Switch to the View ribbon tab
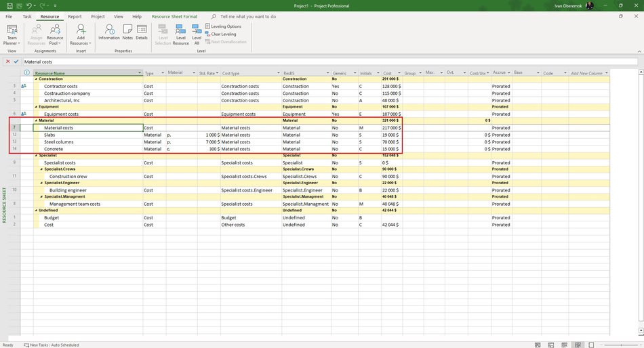The width and height of the screenshot is (644, 348). pyautogui.click(x=118, y=16)
